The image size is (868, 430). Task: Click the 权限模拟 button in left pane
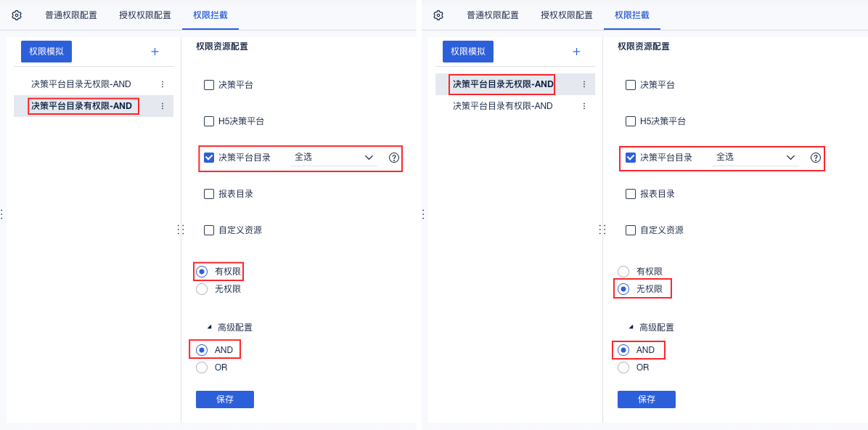click(46, 52)
